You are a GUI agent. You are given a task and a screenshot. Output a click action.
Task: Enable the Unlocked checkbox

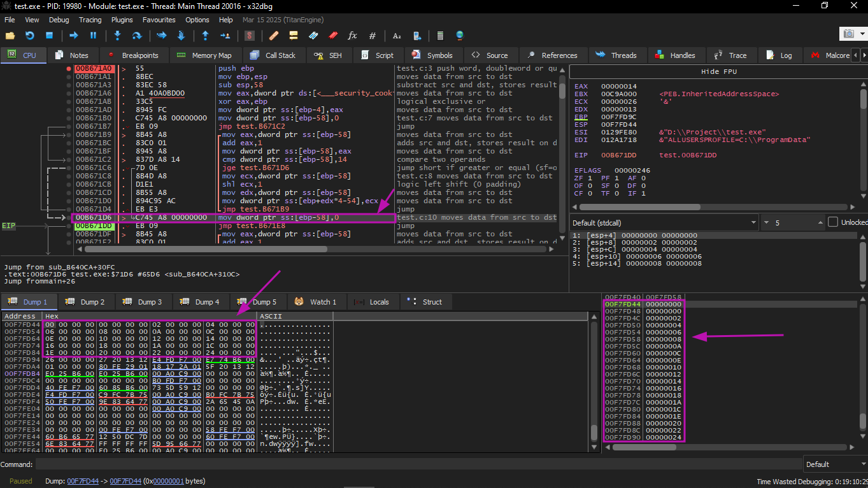(x=833, y=222)
